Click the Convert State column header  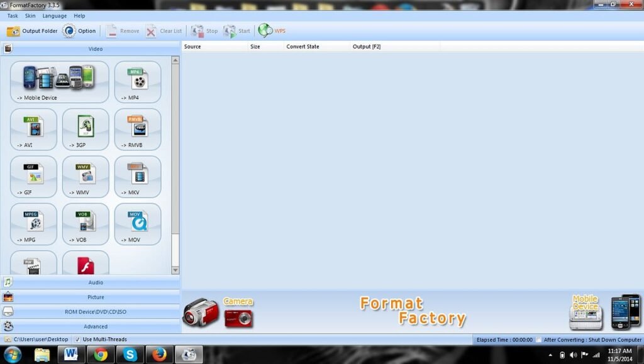[x=317, y=47]
